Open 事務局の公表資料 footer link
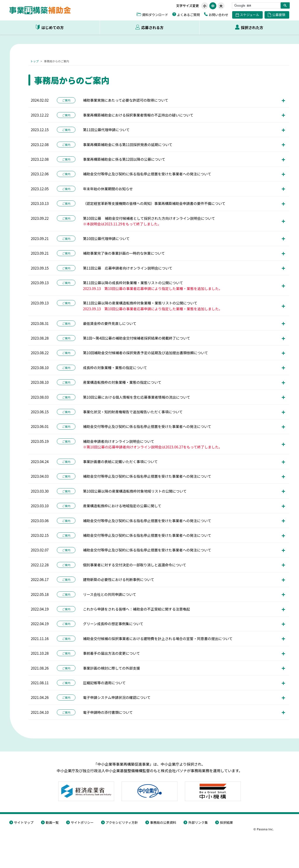Screen dimensions: 299x868 click(161, 822)
